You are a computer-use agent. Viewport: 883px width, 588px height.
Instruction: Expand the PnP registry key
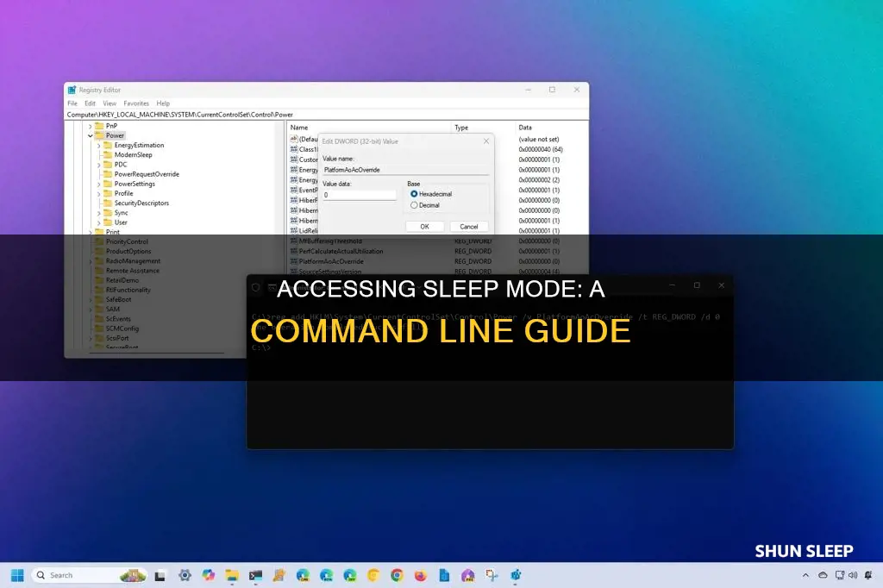point(91,126)
